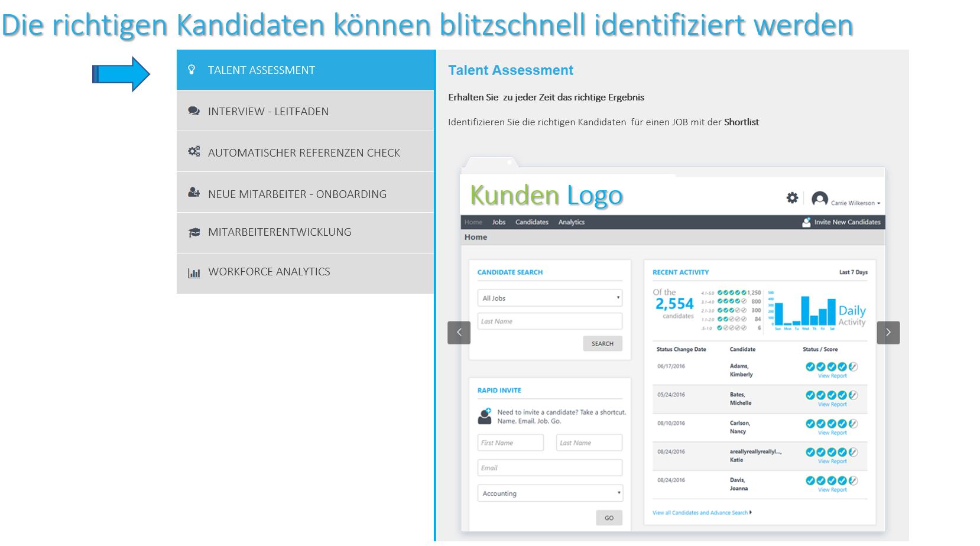Click the lightbulb icon beside Talent Assessment

pos(192,70)
